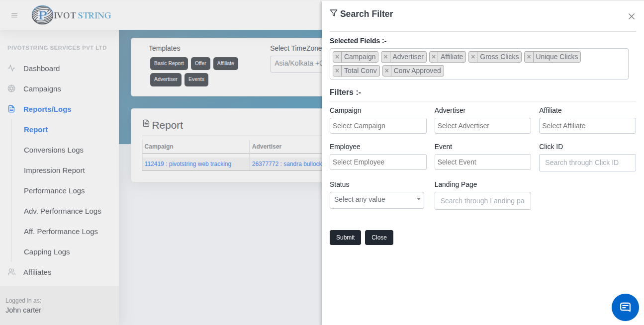Image resolution: width=644 pixels, height=325 pixels.
Task: Click the Dashboard activity icon
Action: point(11,69)
